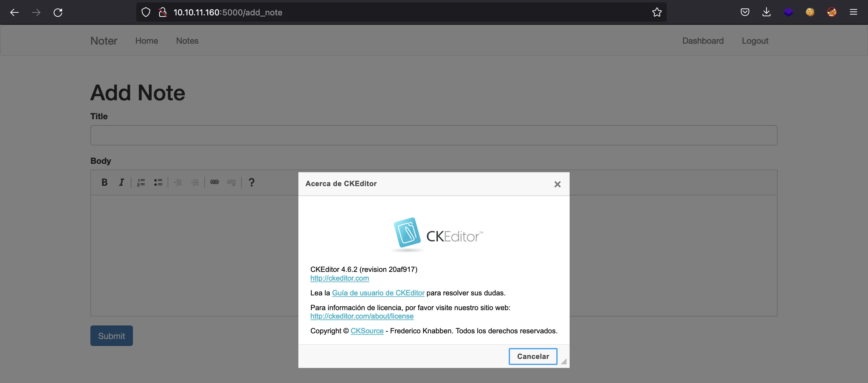The width and height of the screenshot is (868, 383).
Task: Open the CKSource link
Action: (x=367, y=331)
